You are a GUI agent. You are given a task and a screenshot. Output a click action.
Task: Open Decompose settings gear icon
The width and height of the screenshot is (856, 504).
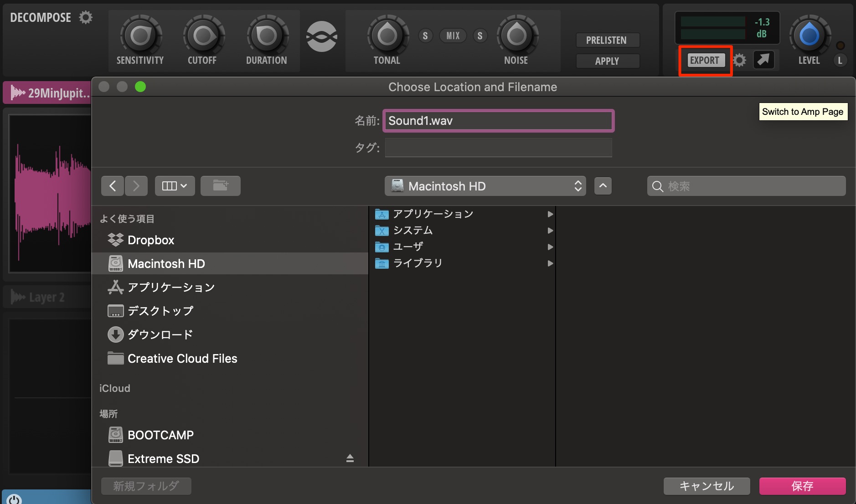[86, 18]
